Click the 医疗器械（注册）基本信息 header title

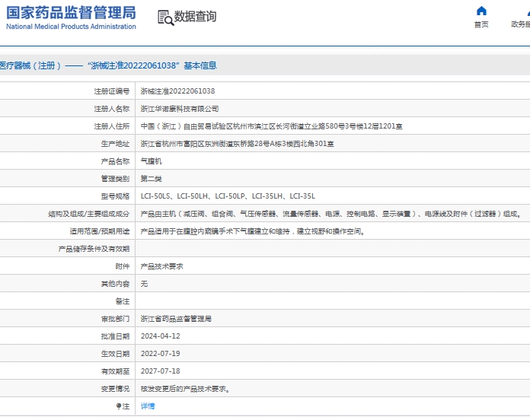click(108, 65)
